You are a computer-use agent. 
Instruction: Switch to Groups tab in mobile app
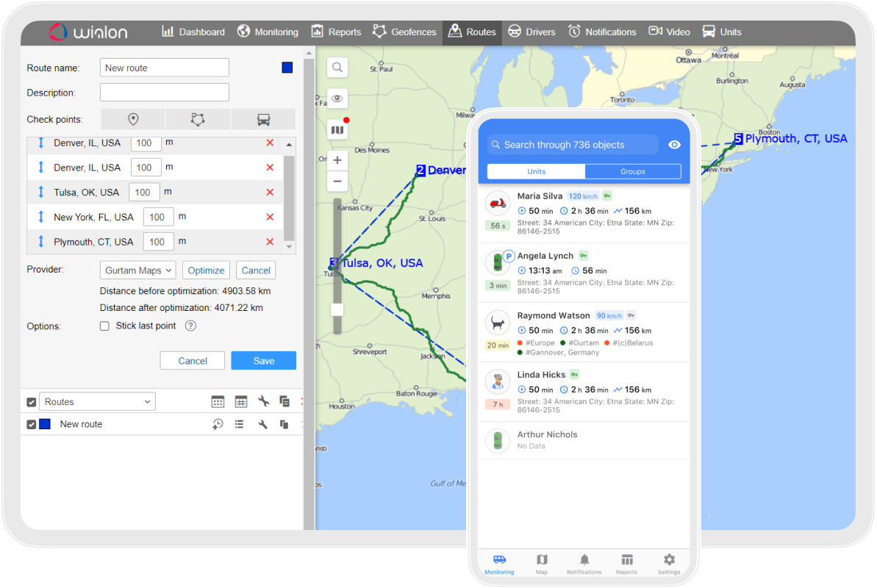tap(633, 172)
